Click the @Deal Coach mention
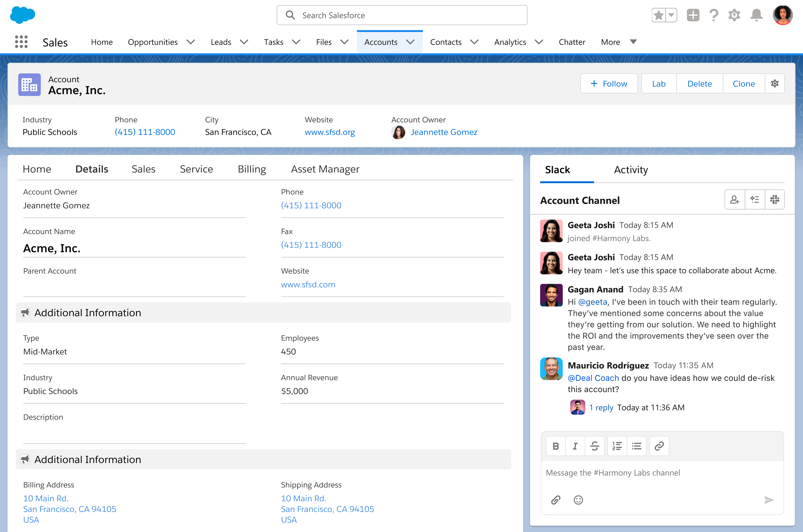The height and width of the screenshot is (532, 803). 593,378
